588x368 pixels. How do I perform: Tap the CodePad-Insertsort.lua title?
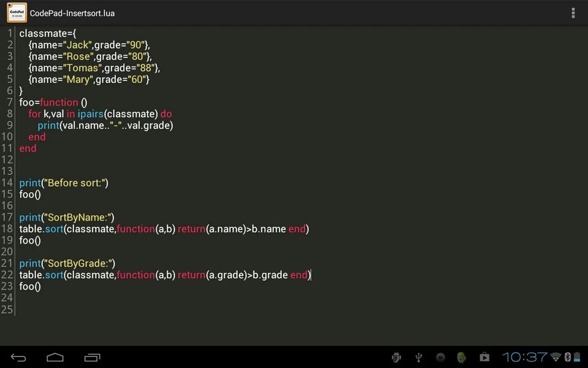(x=72, y=13)
